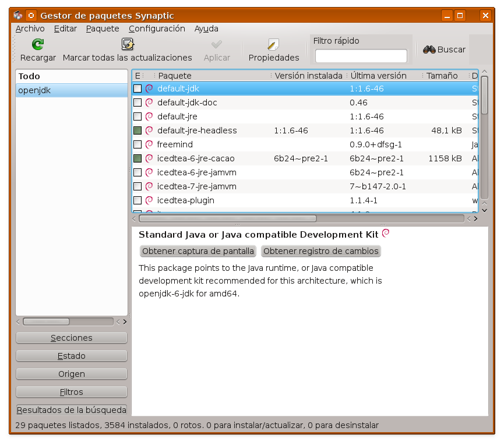The height and width of the screenshot is (445, 504).
Task: Toggle the installed icedtea-6-jre-cacao checkbox
Action: [138, 158]
